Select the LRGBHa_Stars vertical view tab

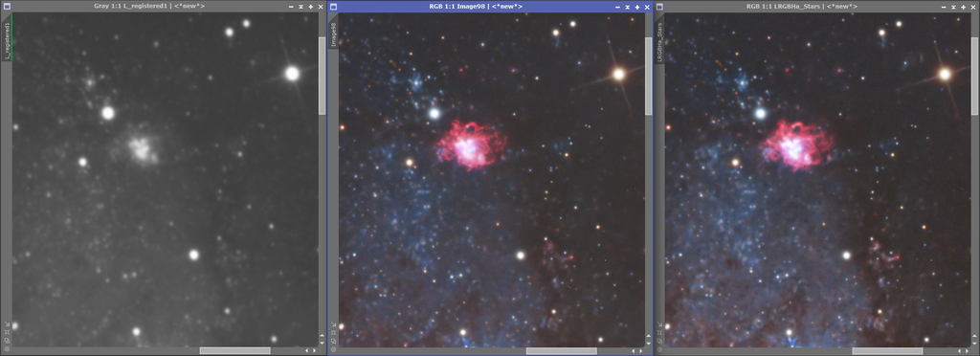pyautogui.click(x=659, y=42)
